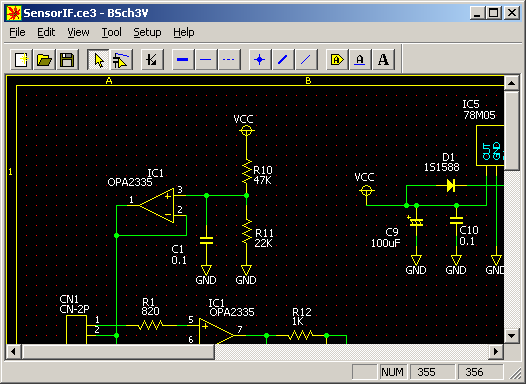Choose the Junction point tool
Image resolution: width=526 pixels, height=384 pixels.
tap(260, 60)
